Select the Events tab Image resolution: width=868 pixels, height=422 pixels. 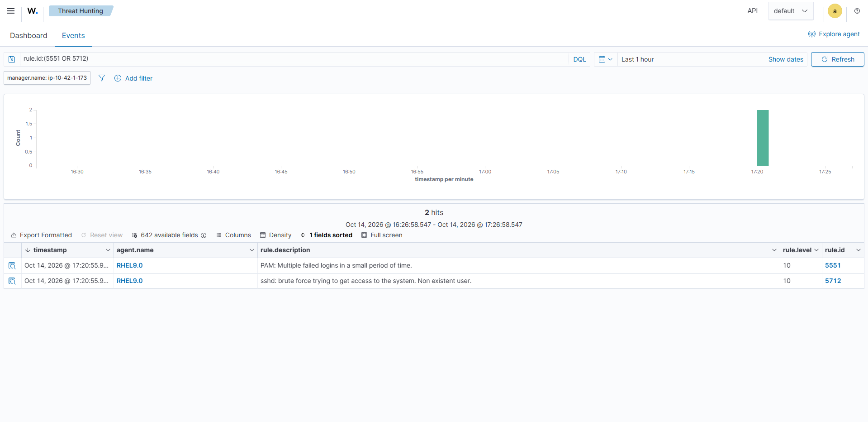pos(73,35)
